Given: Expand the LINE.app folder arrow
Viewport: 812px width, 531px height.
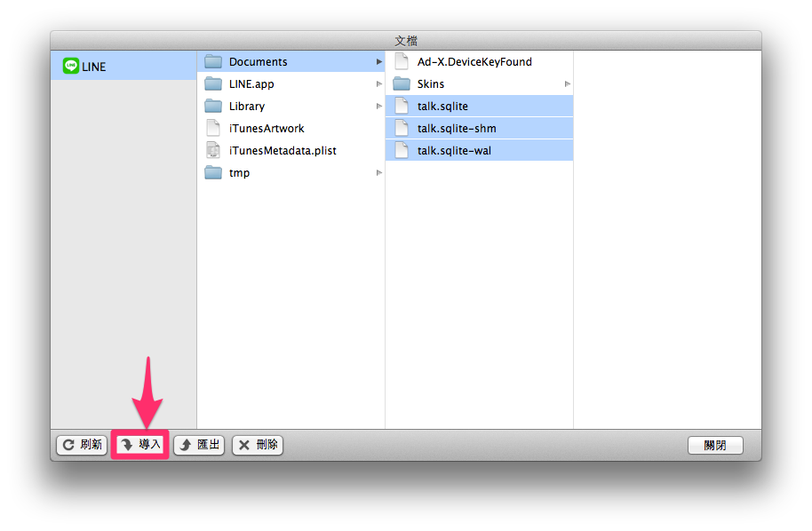Looking at the screenshot, I should (x=379, y=83).
